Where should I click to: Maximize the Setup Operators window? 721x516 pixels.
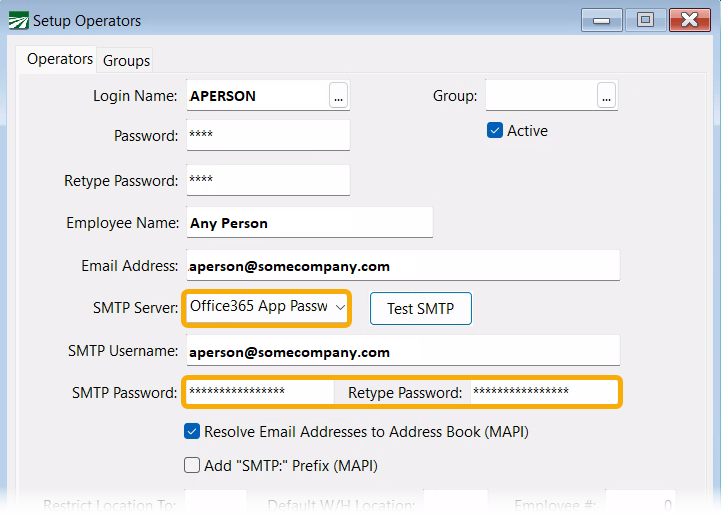click(645, 20)
